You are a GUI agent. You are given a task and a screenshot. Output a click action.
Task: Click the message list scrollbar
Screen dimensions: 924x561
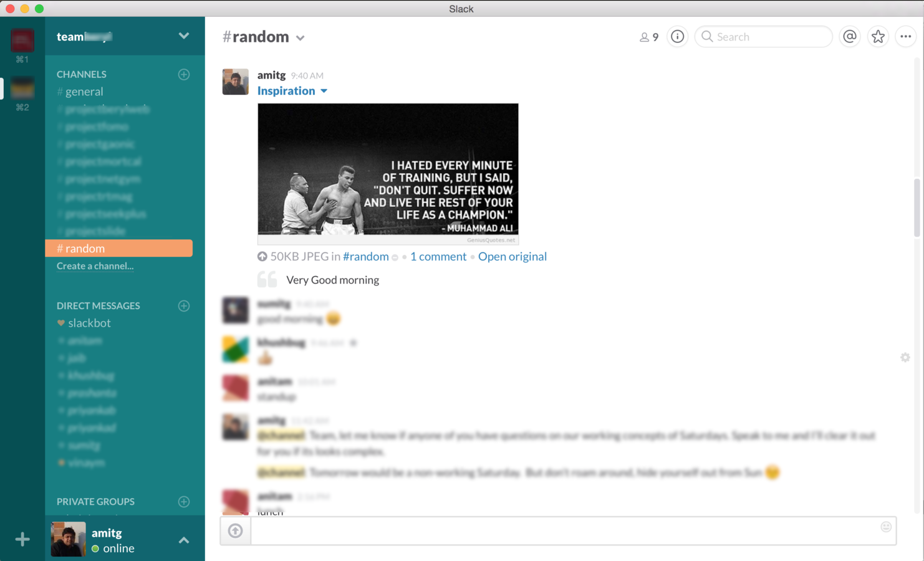click(917, 208)
